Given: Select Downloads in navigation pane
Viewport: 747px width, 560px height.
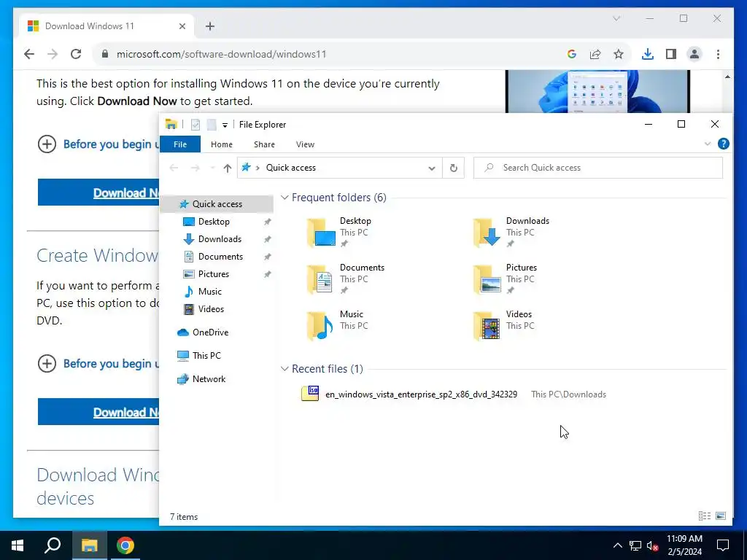Looking at the screenshot, I should 220,239.
